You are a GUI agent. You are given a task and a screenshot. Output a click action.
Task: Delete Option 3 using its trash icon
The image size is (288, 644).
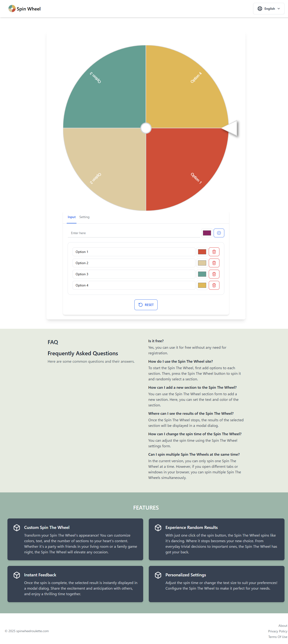point(214,274)
